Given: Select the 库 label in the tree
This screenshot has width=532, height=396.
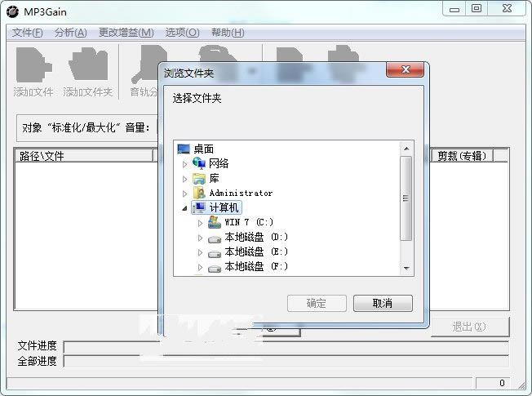Looking at the screenshot, I should [x=214, y=178].
